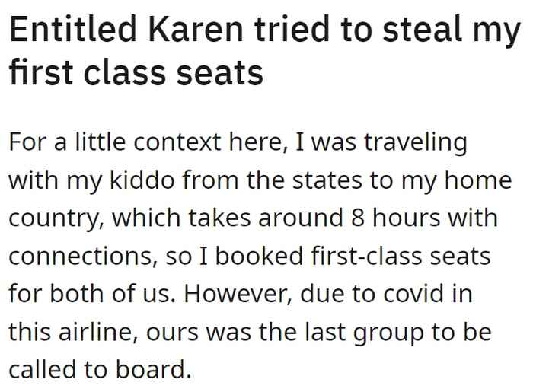Viewport: 533px width, 392px height.
Task: Click 'called to board.' at the paragraph end
Action: click(x=100, y=369)
